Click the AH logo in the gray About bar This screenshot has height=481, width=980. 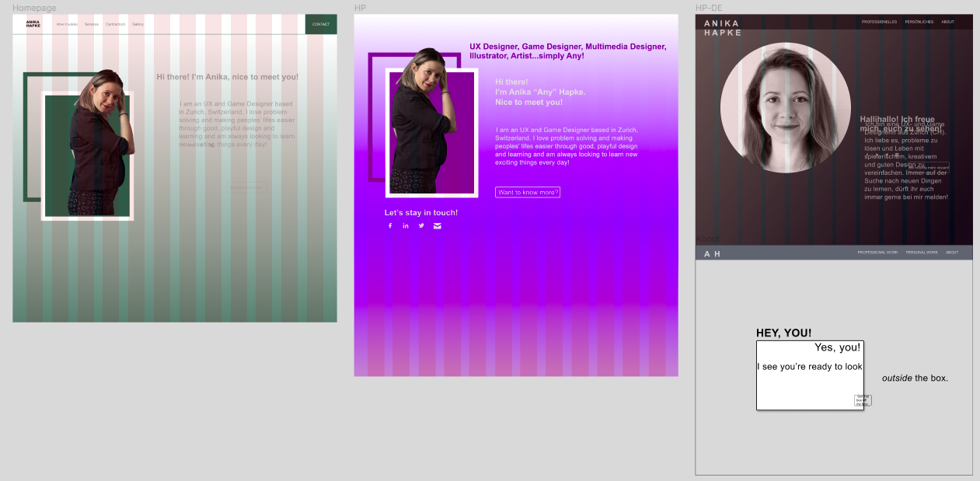pos(712,254)
